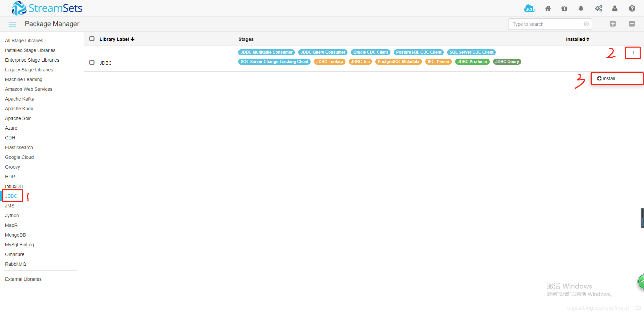Select the Apache Solr category
The height and width of the screenshot is (314, 644).
(x=18, y=118)
